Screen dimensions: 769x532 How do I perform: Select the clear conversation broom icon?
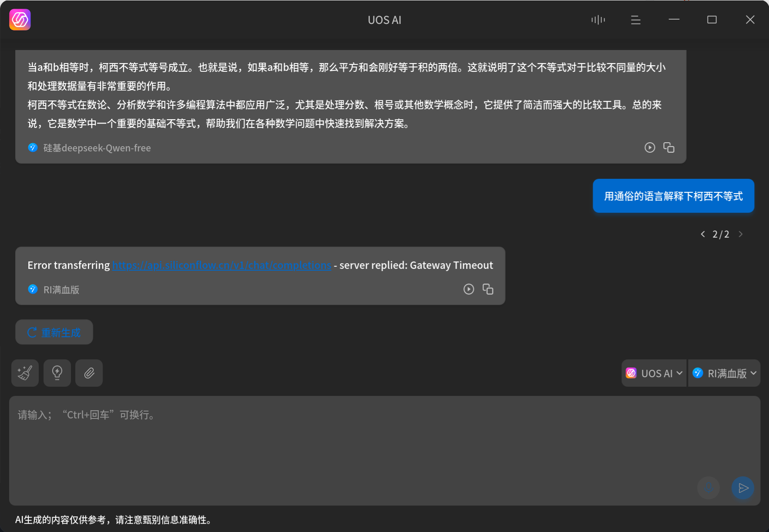(24, 373)
